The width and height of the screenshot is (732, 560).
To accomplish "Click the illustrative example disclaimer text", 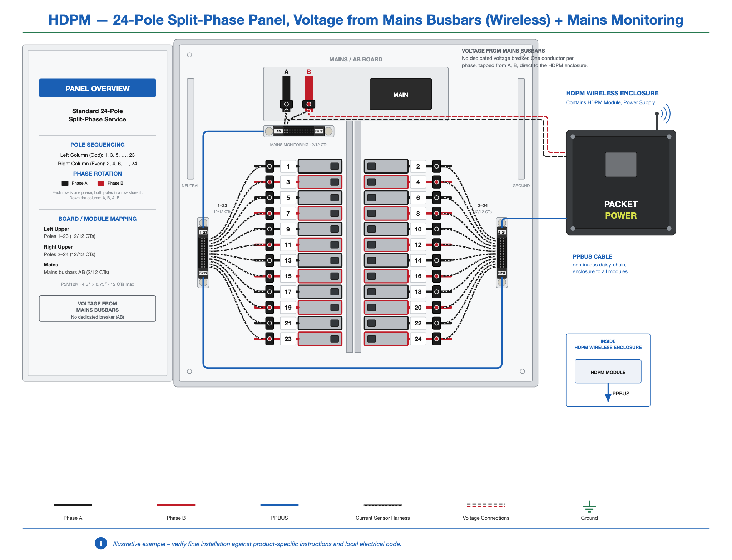I will (257, 544).
